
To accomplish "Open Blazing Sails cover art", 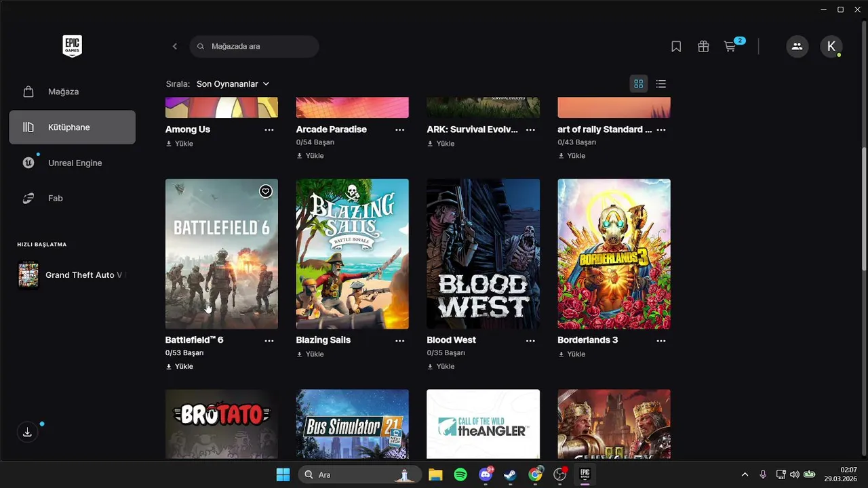I will [x=353, y=253].
